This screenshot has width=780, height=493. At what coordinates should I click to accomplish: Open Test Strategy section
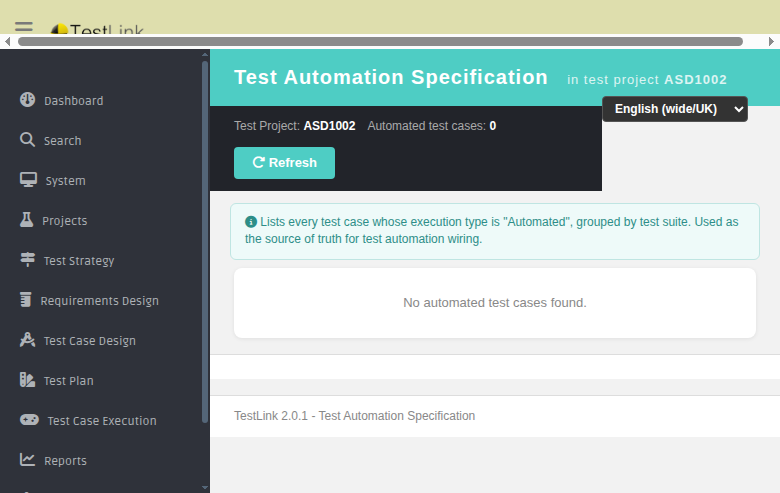tap(79, 261)
